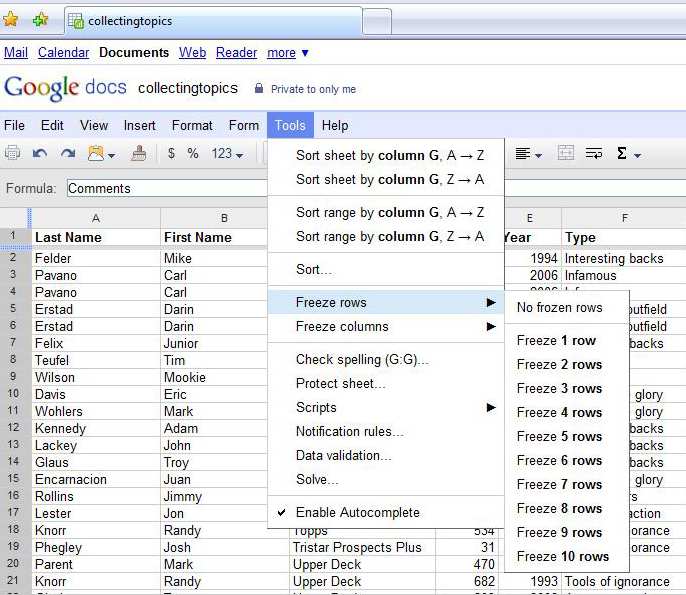Expand the Scripts submenu

(x=386, y=407)
